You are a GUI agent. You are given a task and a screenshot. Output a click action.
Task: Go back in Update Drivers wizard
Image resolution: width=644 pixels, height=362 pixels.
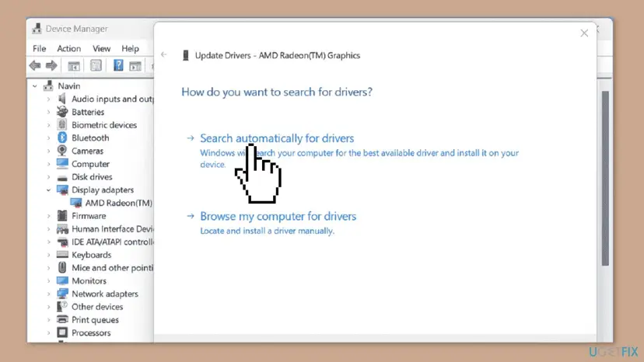click(164, 54)
